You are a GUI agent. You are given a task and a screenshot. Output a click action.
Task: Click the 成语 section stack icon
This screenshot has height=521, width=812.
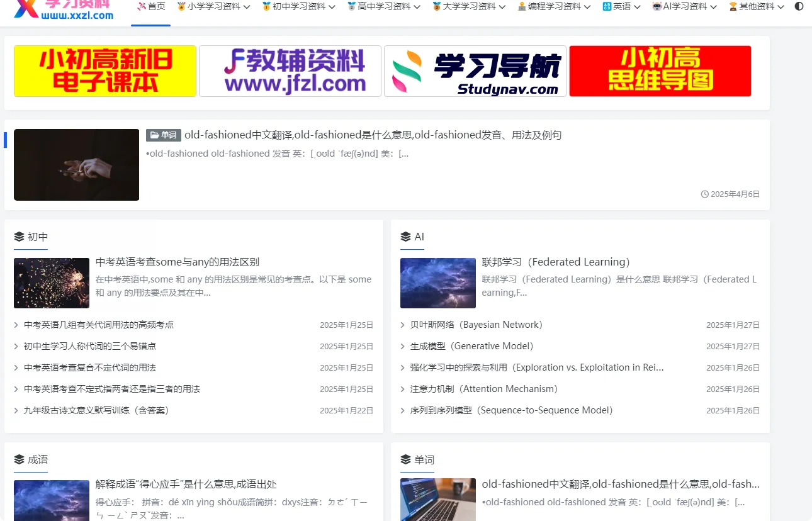[19, 460]
